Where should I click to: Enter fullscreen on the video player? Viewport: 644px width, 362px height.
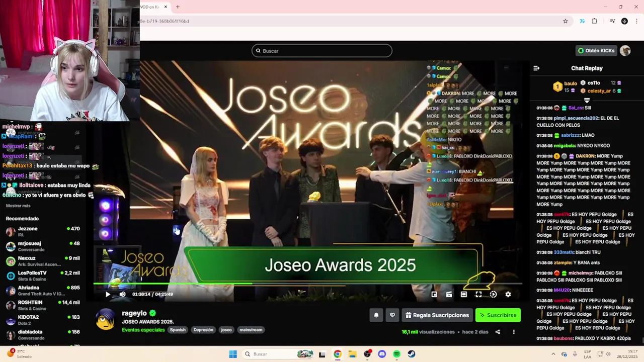(x=478, y=295)
